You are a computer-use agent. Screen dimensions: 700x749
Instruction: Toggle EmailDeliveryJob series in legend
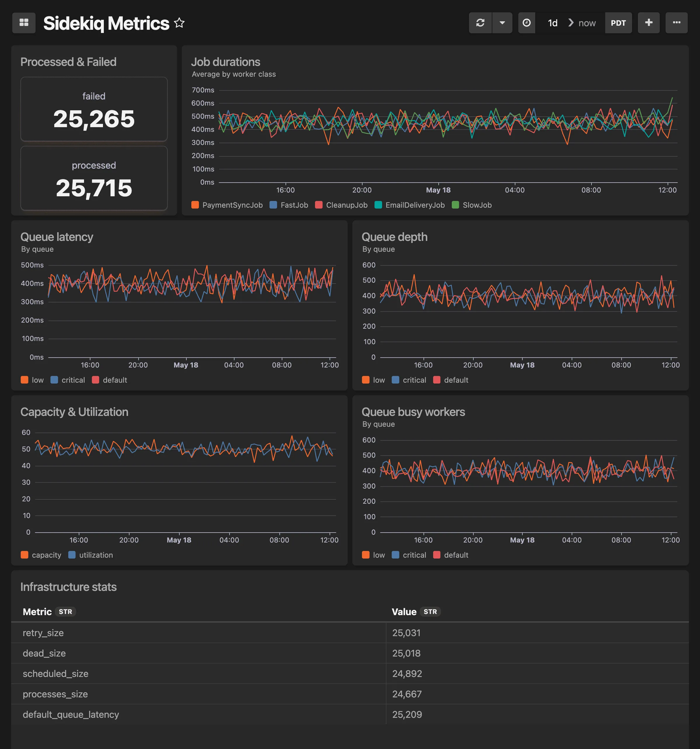tap(409, 205)
